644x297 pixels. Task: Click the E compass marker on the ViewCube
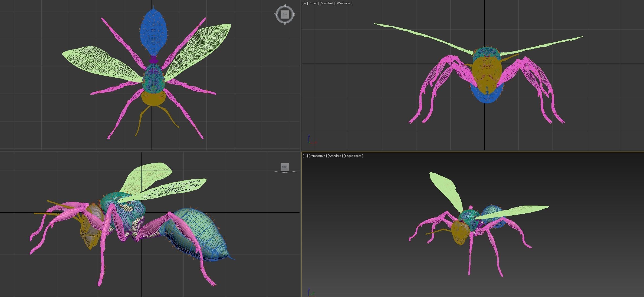tap(294, 15)
